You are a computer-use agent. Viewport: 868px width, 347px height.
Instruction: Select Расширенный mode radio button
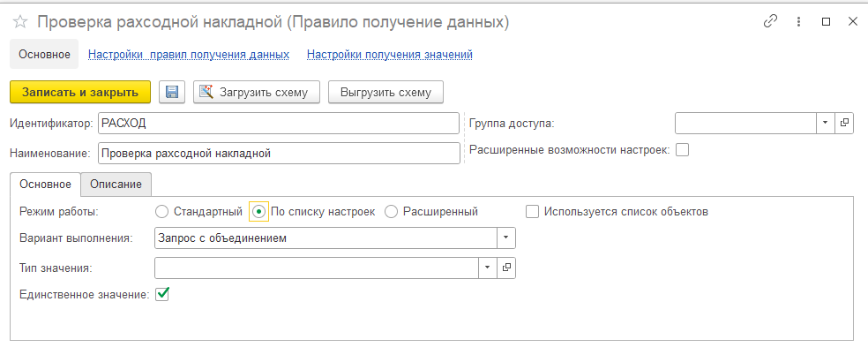click(x=391, y=212)
